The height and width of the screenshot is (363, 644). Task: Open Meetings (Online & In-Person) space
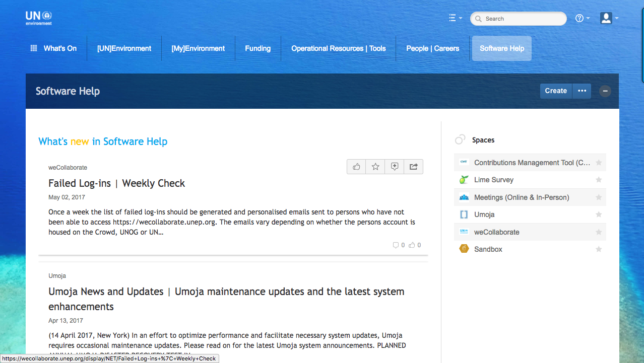(522, 197)
